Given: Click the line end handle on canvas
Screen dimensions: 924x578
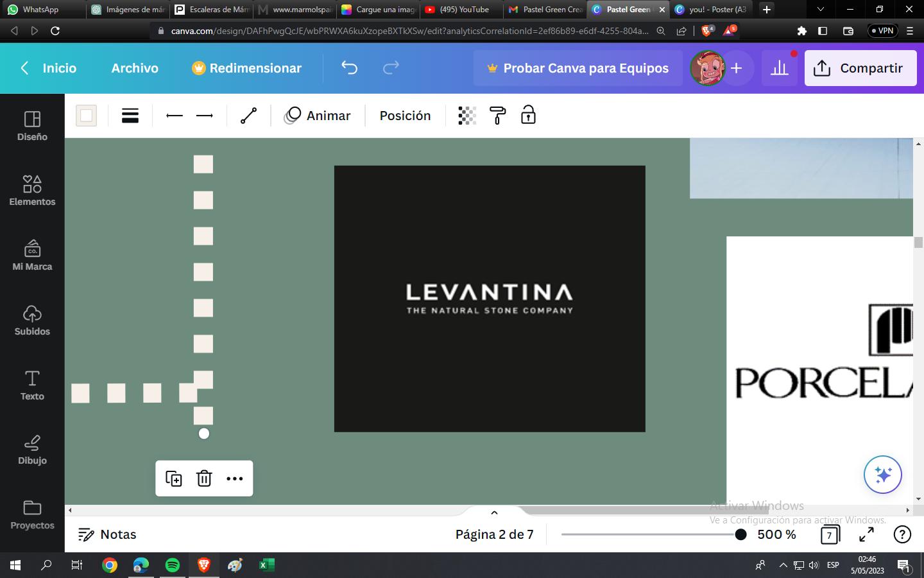Looking at the screenshot, I should click(x=204, y=433).
